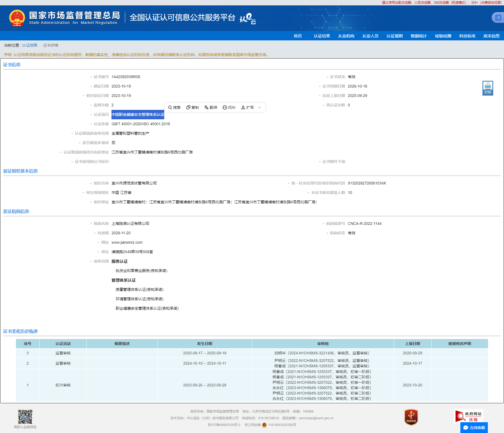Click the cloud certification logo in header
The image size is (504, 433).
(248, 18)
